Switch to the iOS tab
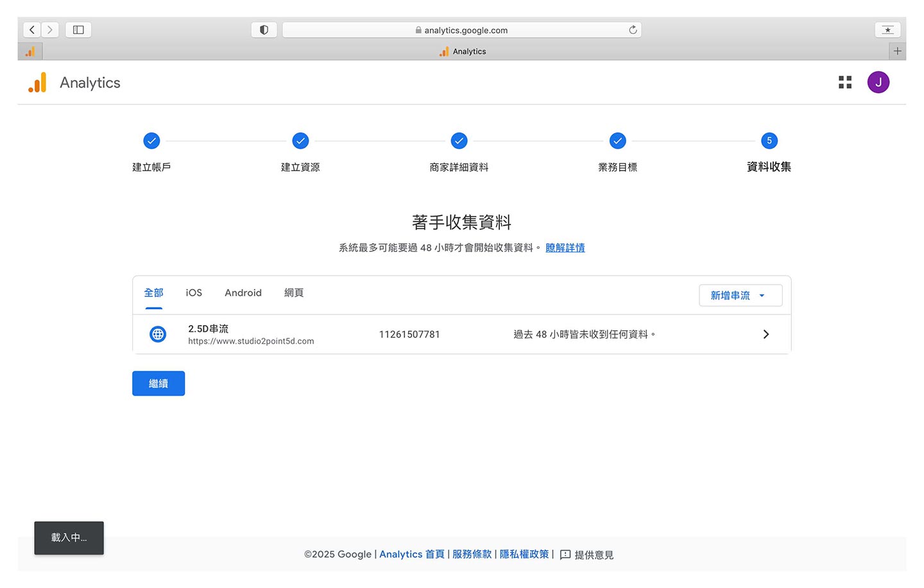Image resolution: width=924 pixels, height=588 pixels. pos(194,293)
